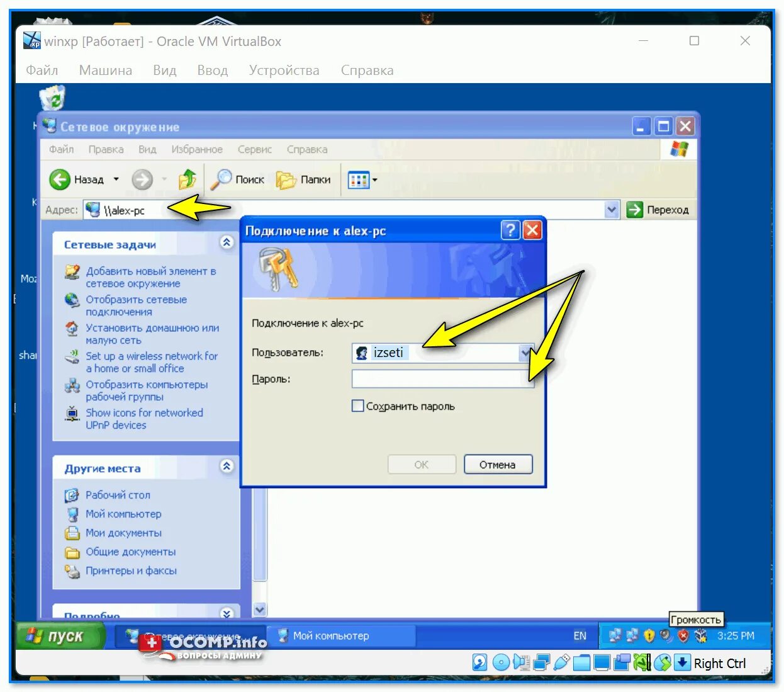
Task: Click the Go (Переход) button
Action: click(x=658, y=210)
